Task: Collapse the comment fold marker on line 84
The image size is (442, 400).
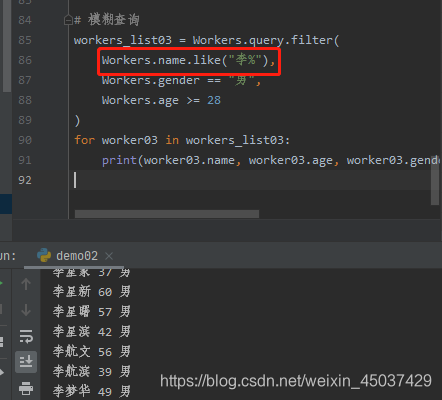Action: click(x=68, y=20)
